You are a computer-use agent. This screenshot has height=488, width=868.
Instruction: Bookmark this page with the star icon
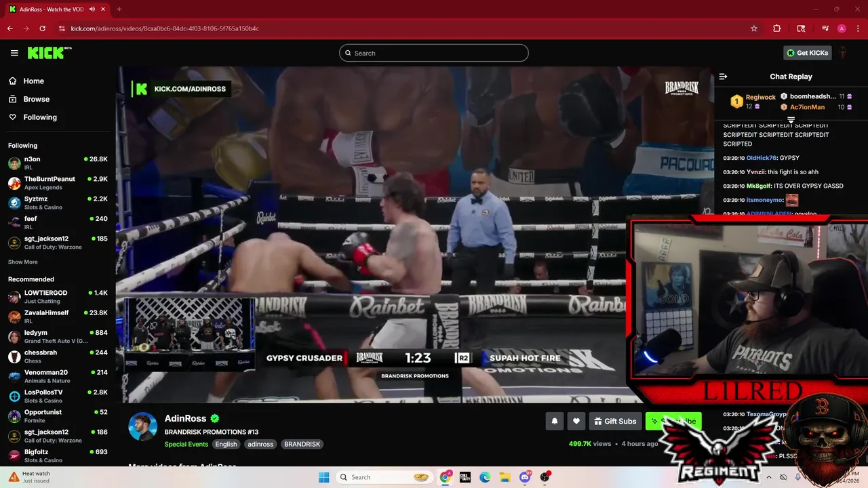[753, 28]
